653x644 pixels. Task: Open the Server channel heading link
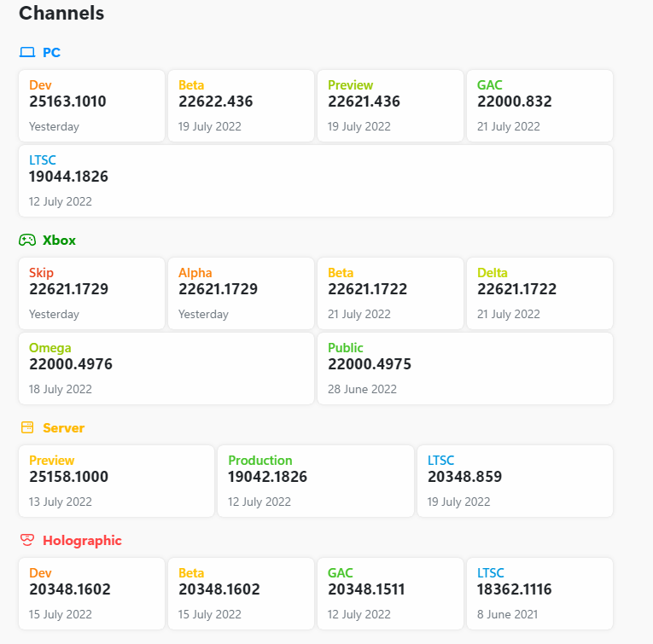coord(63,428)
